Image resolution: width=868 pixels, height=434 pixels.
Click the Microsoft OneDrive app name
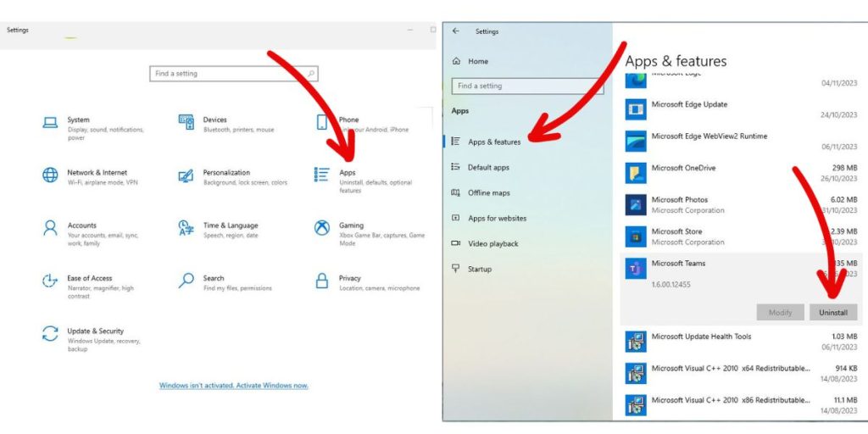tap(684, 168)
